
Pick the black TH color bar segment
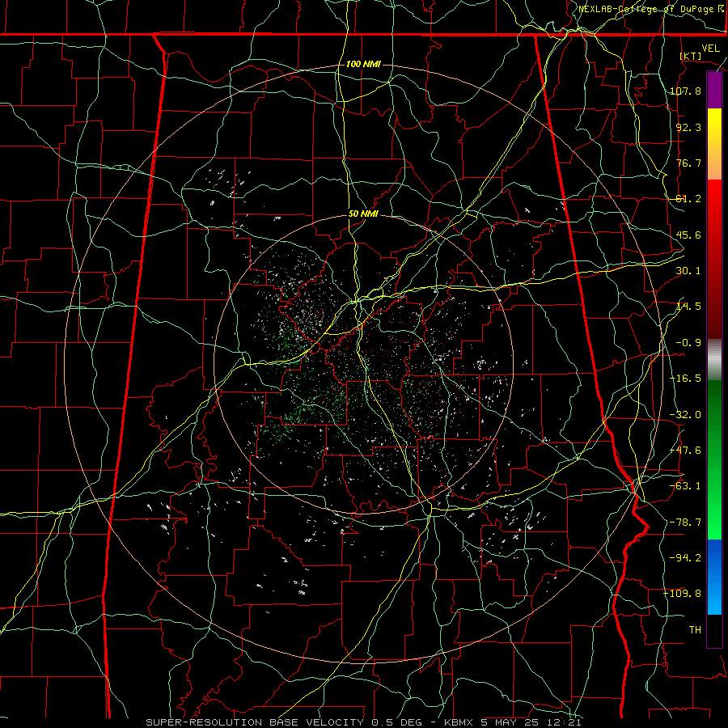tap(714, 630)
